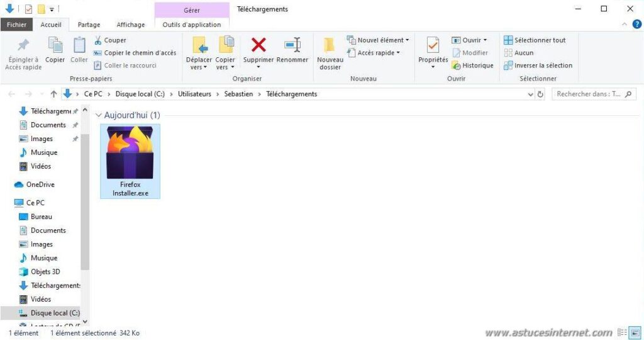
Task: Open Musique under quick access
Action: coord(40,152)
